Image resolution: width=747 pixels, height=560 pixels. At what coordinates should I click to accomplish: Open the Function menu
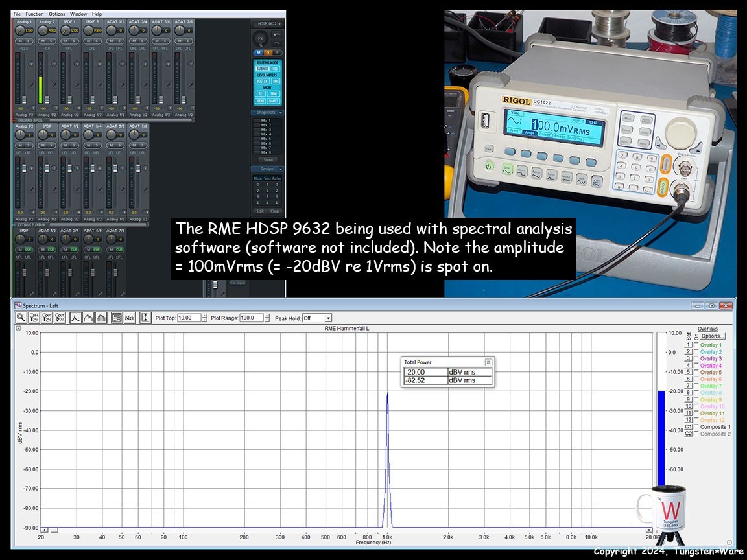coord(34,14)
